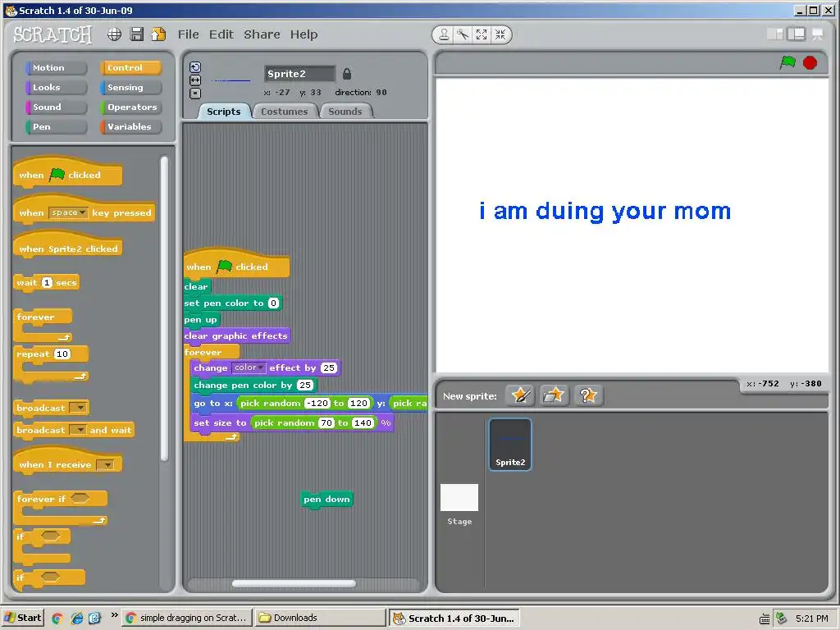Choose new sprite from file
The width and height of the screenshot is (840, 630).
[x=554, y=396]
